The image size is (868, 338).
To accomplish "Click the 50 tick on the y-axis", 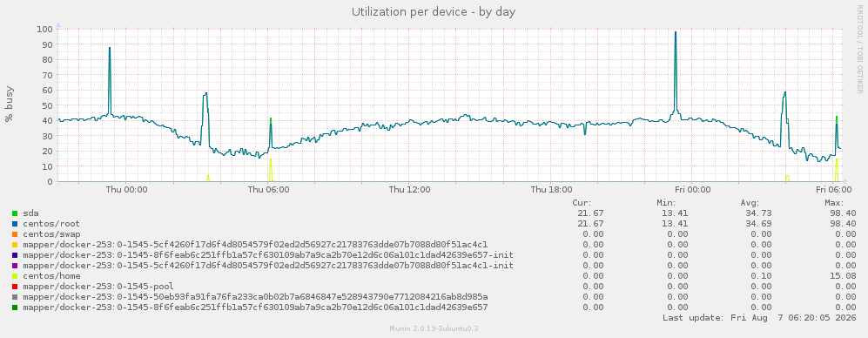I will click(48, 105).
